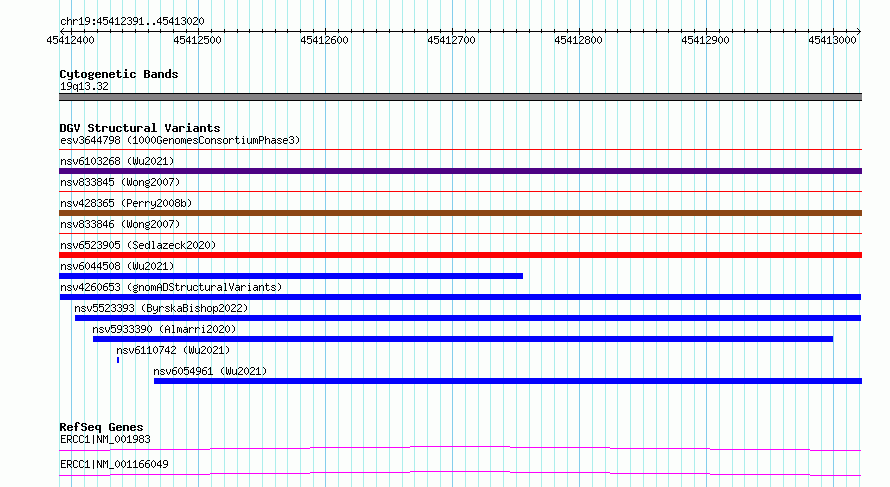Click the thin red line for esv3644798
This screenshot has width=890, height=487.
(x=460, y=150)
